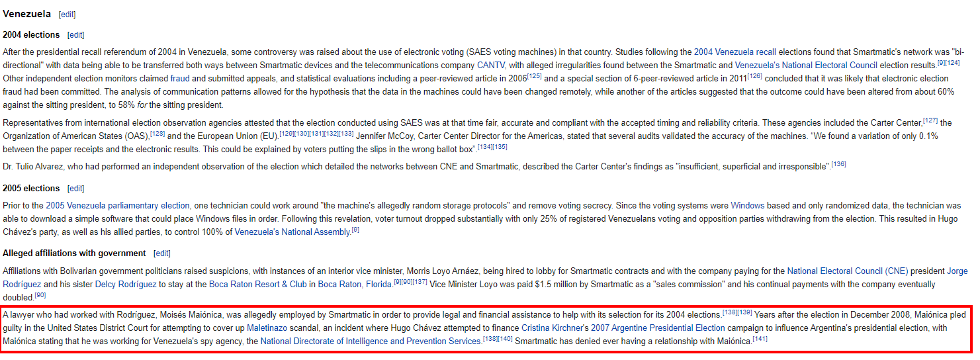Follow the "Cristina Kirchner's" link

[x=555, y=328]
